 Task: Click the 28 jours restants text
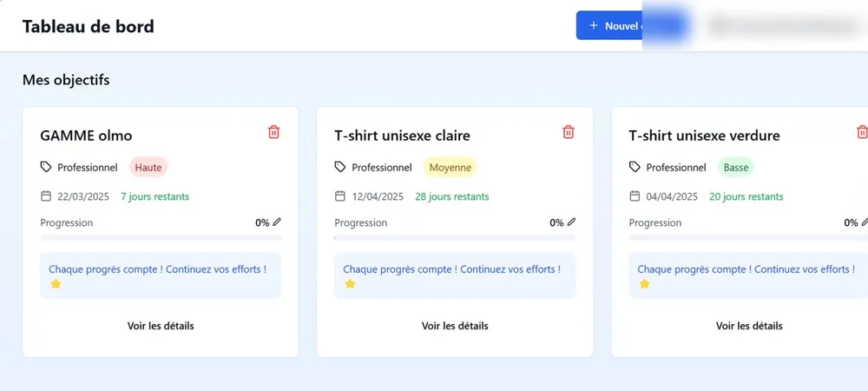pos(452,196)
